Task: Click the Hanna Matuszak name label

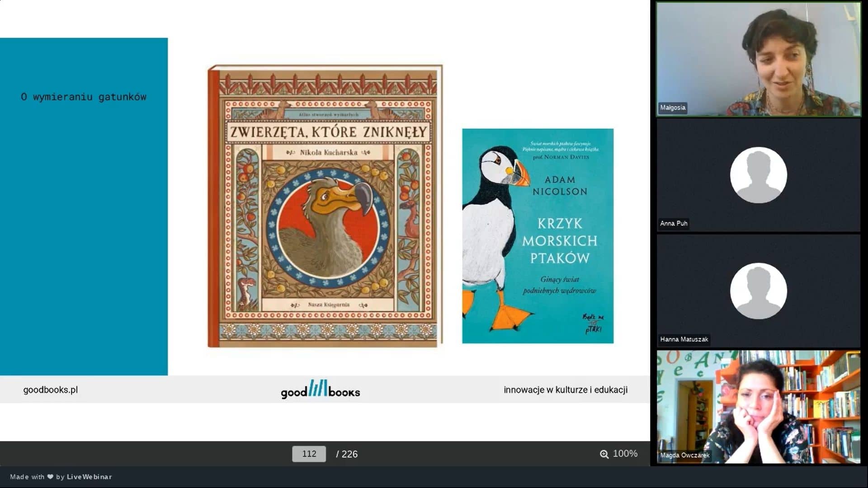Action: click(x=684, y=339)
